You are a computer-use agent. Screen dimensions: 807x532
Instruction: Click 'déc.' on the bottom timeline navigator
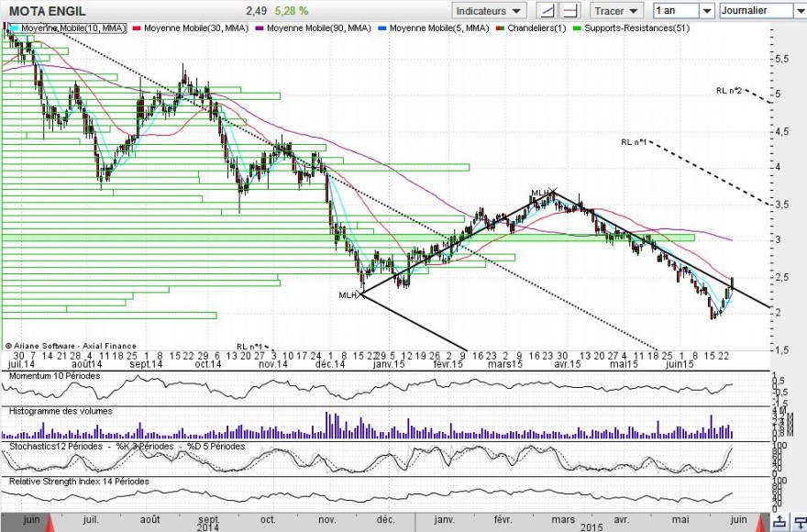(x=385, y=519)
